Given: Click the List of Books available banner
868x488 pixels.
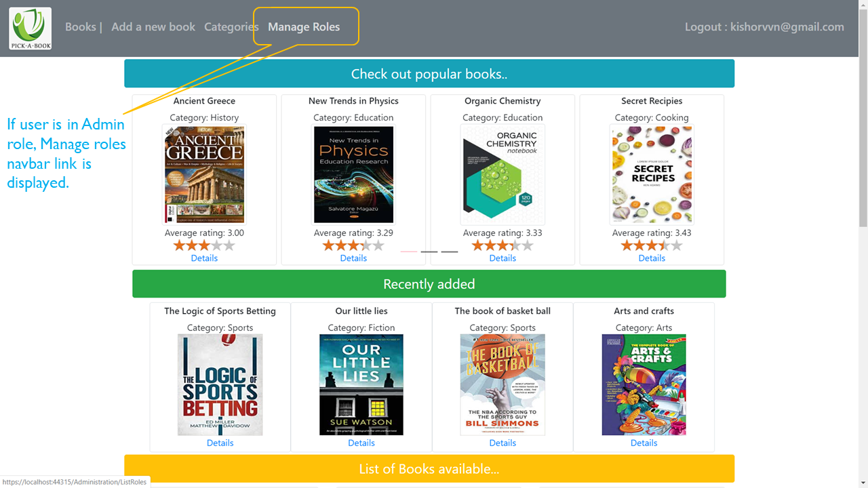Looking at the screenshot, I should click(429, 468).
